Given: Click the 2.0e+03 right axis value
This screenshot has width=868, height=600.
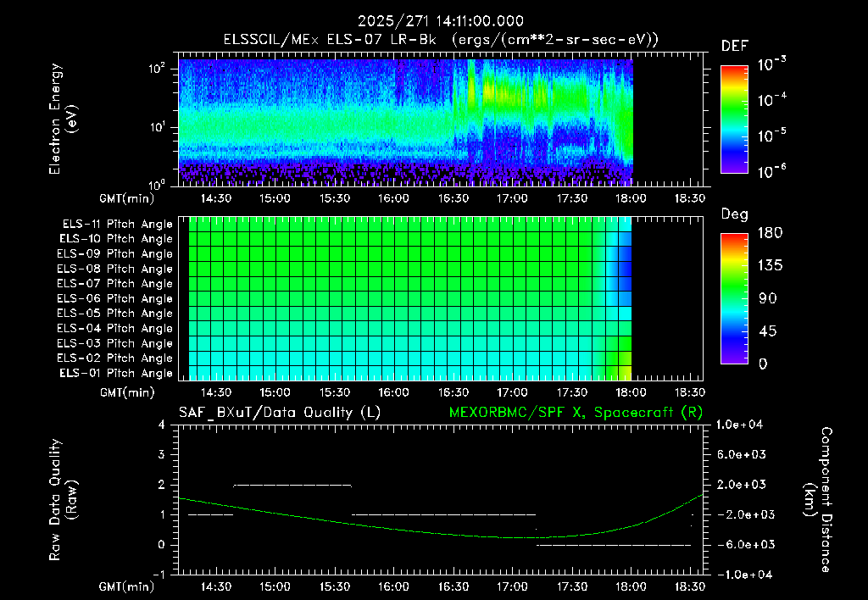Looking at the screenshot, I should point(742,485).
